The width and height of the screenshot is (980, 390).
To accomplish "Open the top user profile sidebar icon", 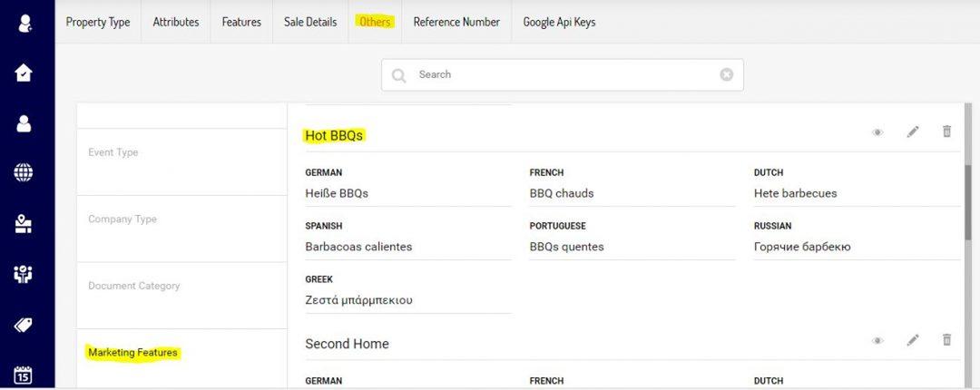I will coord(24,23).
